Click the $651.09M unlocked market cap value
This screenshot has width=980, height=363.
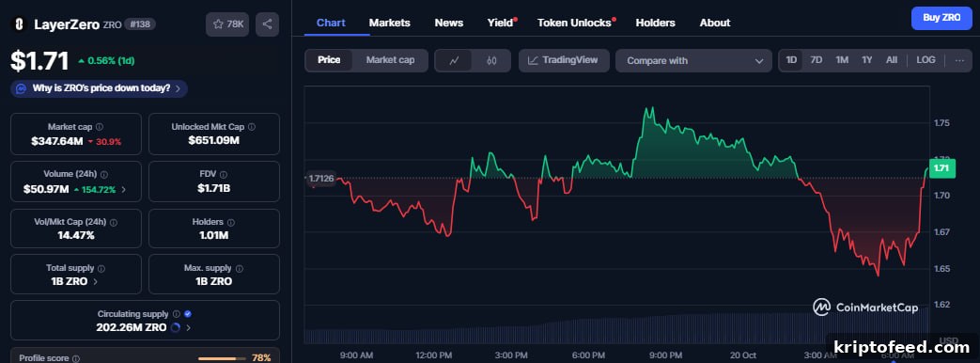click(x=213, y=140)
